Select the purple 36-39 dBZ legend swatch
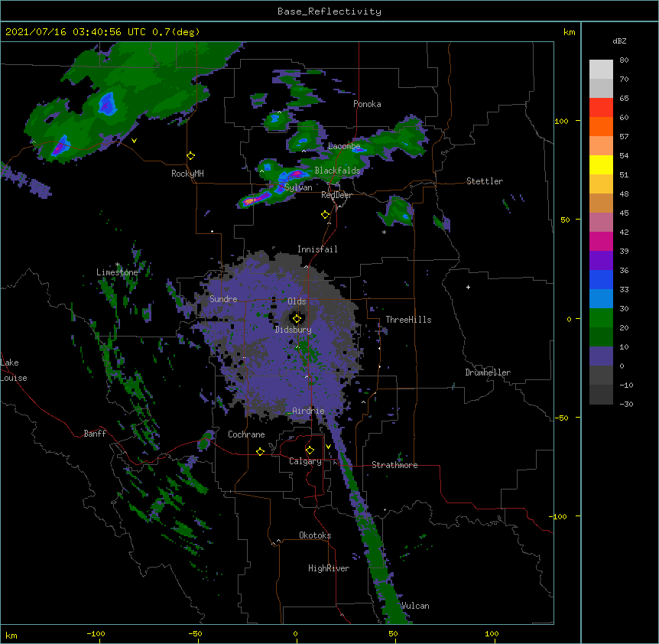Image resolution: width=659 pixels, height=644 pixels. [601, 261]
